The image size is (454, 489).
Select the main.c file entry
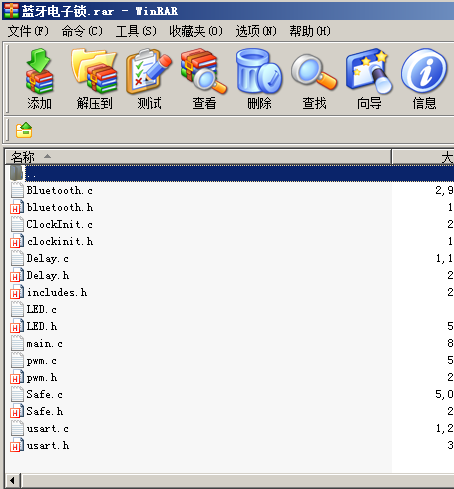point(44,343)
